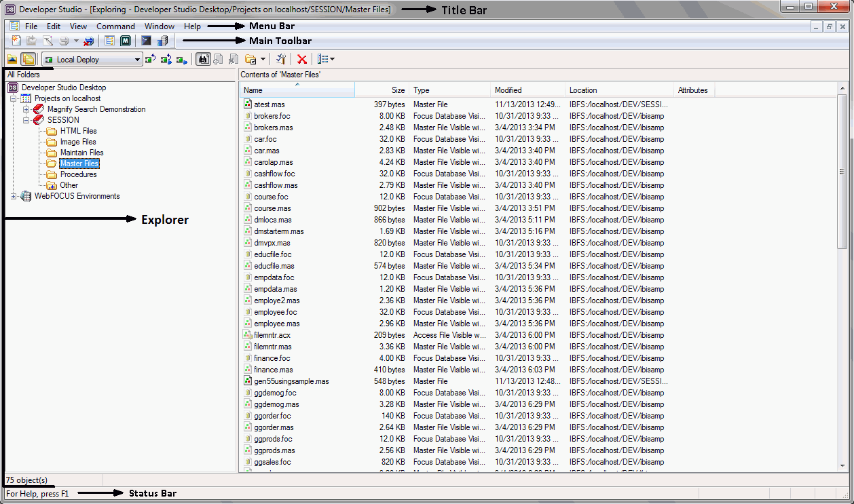Click the file list scrollbar up arrow
The height and width of the screenshot is (504, 854).
tap(842, 90)
